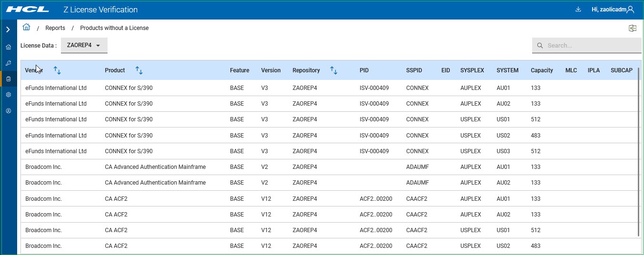
Task: Click the SUBCAP column header
Action: click(622, 70)
